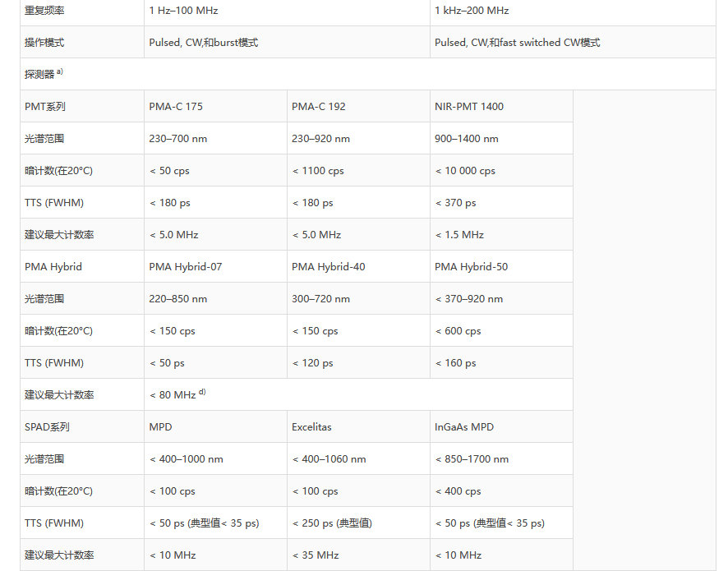The image size is (728, 571).
Task: Select the SPAD系列 row label
Action: 47,427
